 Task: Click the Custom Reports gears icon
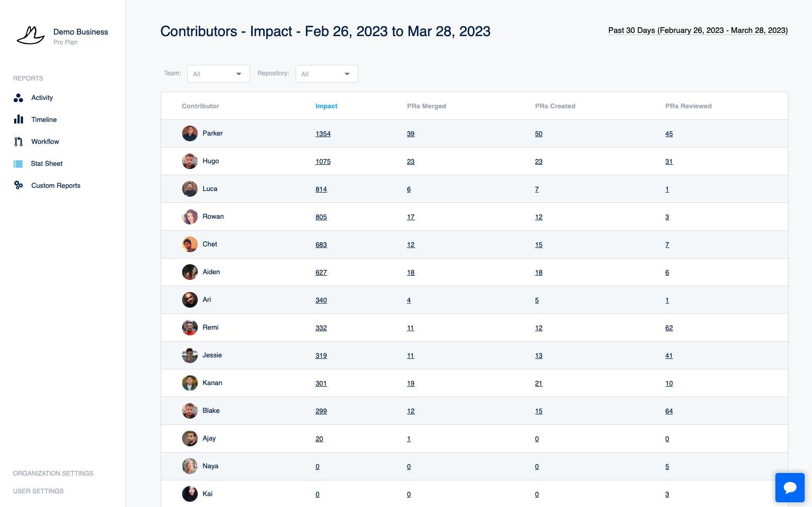[x=18, y=185]
